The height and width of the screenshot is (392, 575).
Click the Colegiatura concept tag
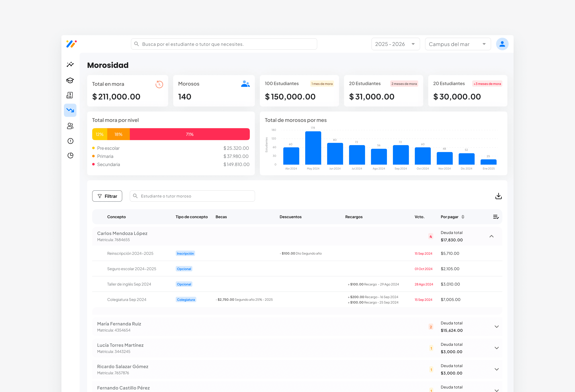186,300
